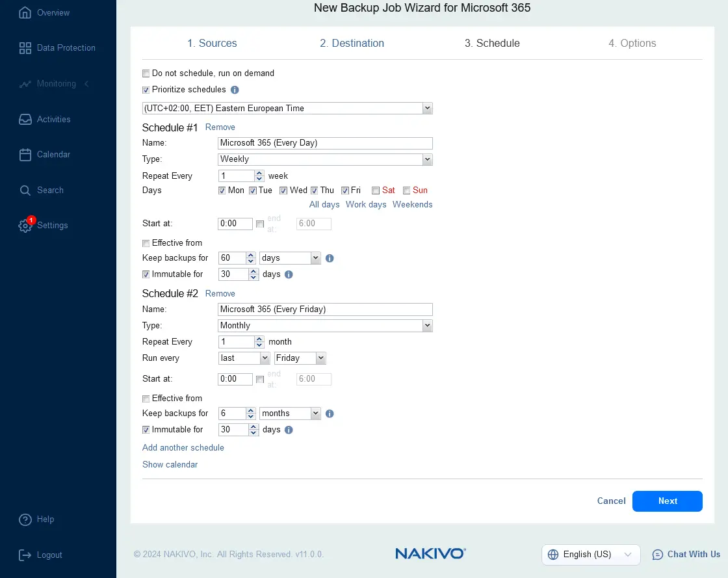Click the Help question mark icon

point(25,519)
